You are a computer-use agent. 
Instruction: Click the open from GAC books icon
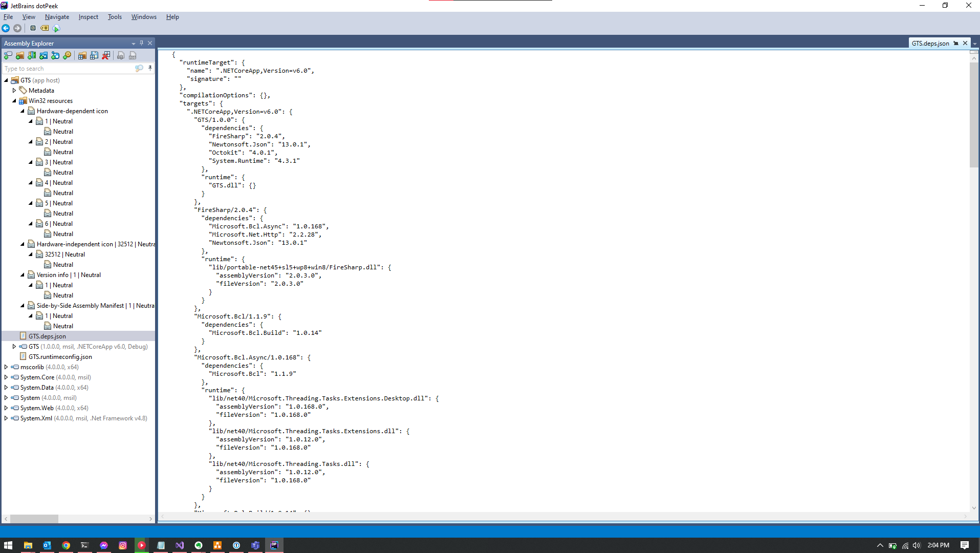32,55
